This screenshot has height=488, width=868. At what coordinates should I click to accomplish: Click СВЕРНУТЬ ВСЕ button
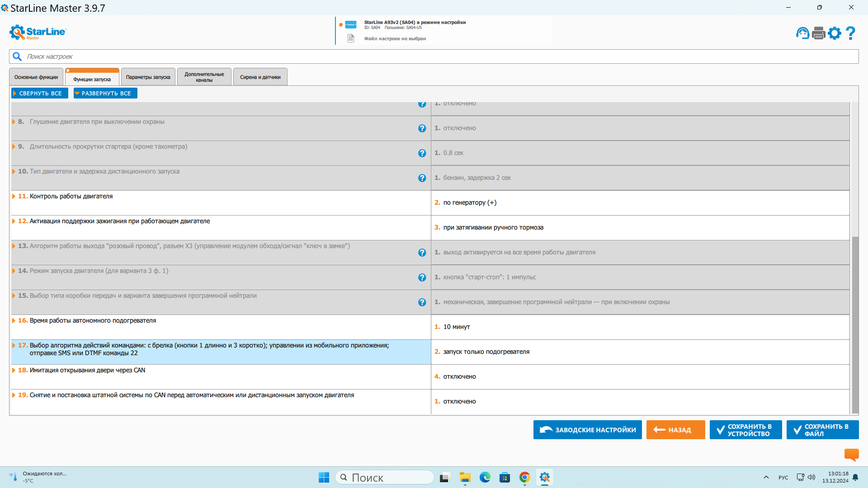click(x=40, y=93)
